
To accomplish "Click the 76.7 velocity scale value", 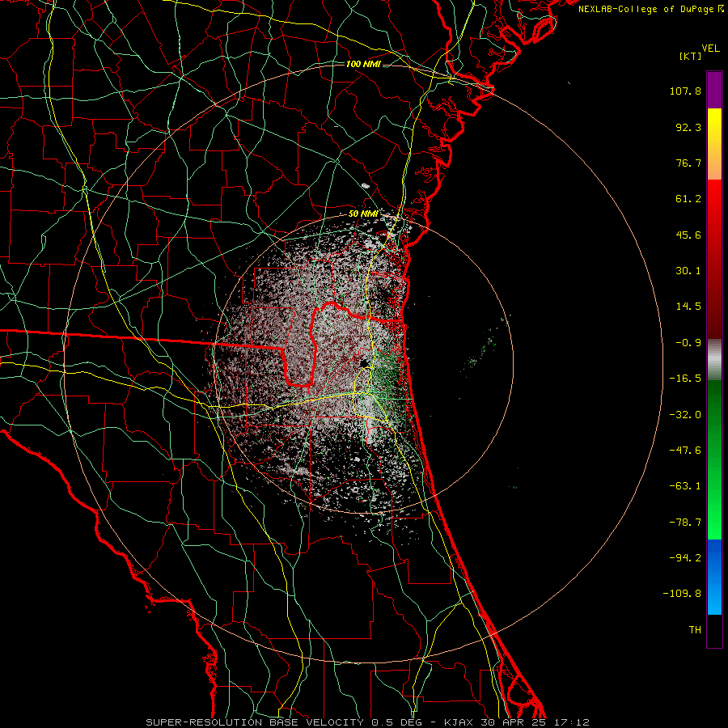I will [x=688, y=163].
